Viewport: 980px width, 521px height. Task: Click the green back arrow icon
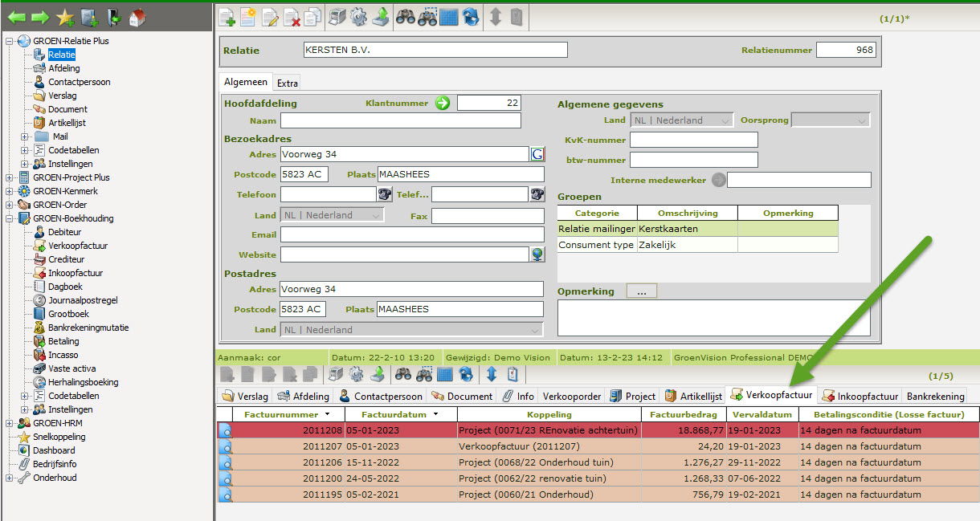(17, 17)
